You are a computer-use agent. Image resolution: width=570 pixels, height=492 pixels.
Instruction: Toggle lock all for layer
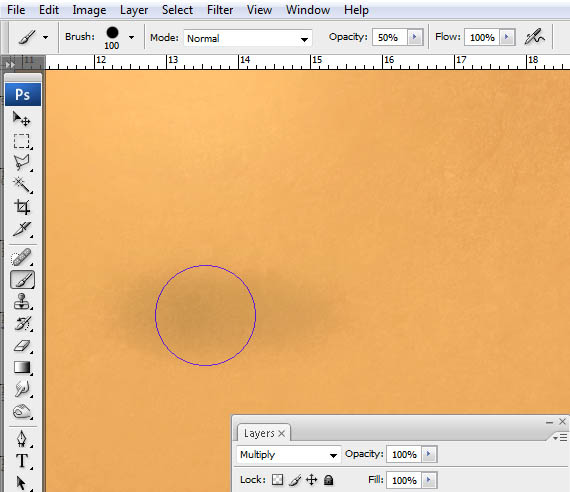(329, 480)
